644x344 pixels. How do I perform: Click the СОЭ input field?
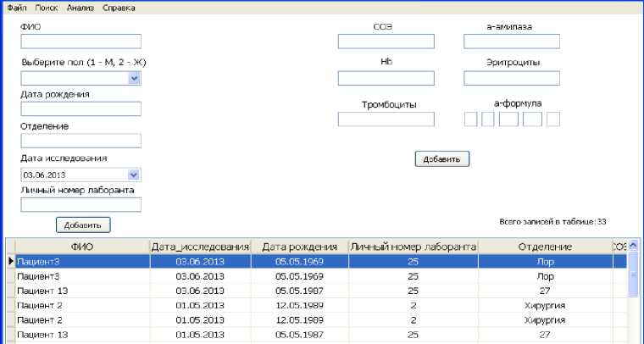386,42
